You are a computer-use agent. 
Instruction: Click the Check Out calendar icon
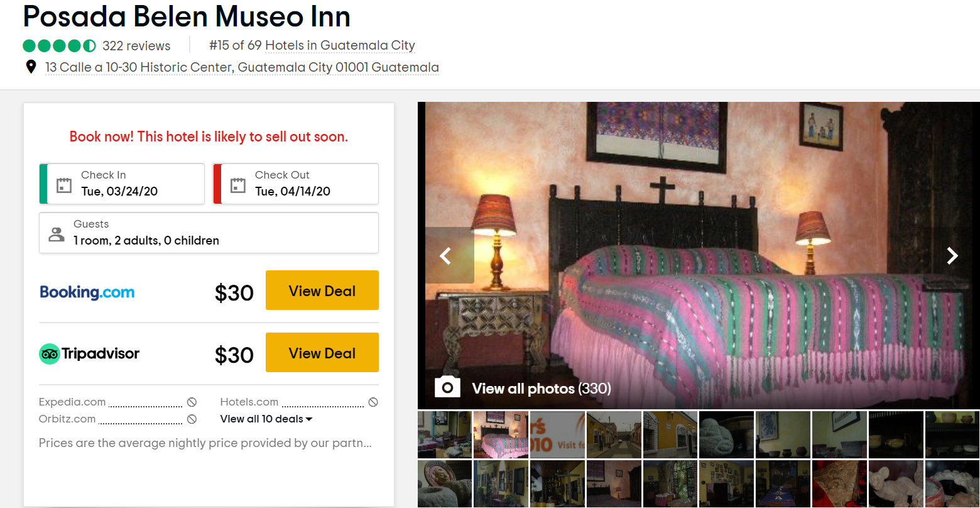[x=237, y=185]
